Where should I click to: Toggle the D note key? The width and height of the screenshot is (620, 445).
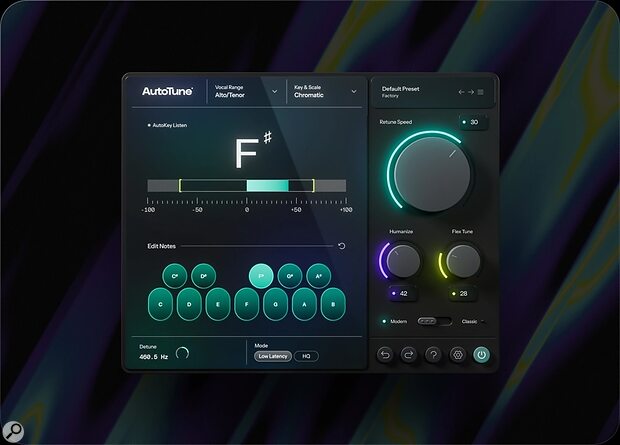click(189, 304)
